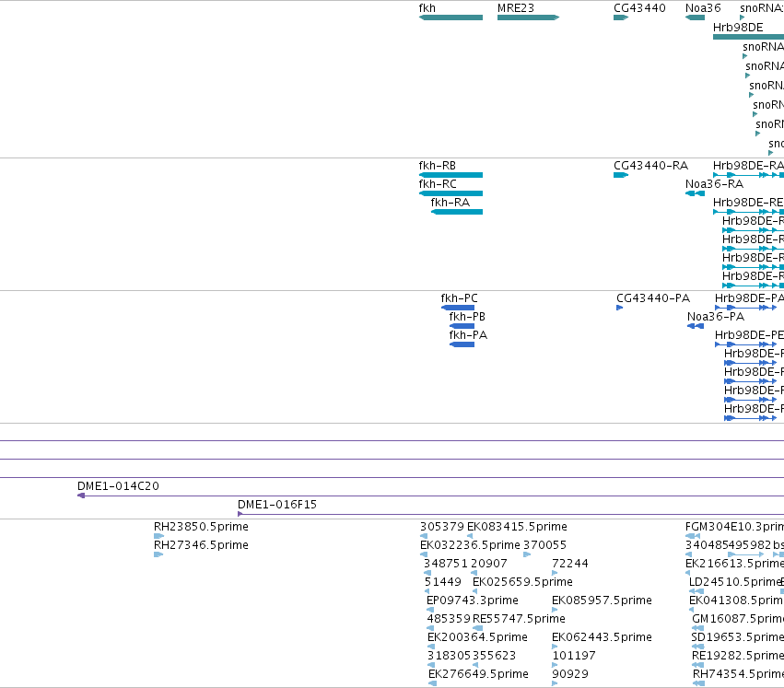
Task: Select transcript fkh-RB
Action: tap(451, 175)
